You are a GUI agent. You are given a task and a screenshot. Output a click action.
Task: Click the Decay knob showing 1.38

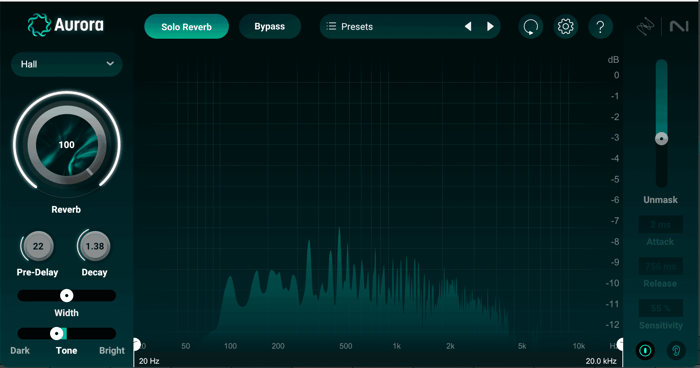[95, 246]
